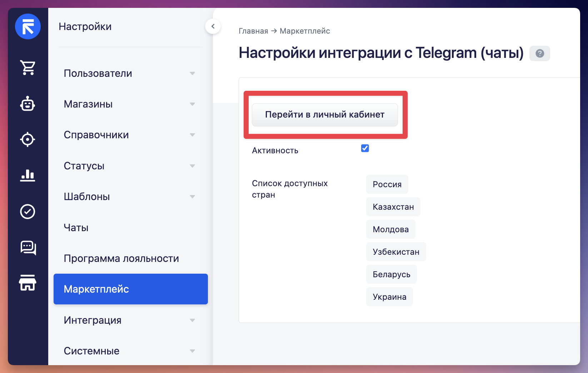Expand the Системные menu arrow
The width and height of the screenshot is (588, 373).
click(193, 351)
